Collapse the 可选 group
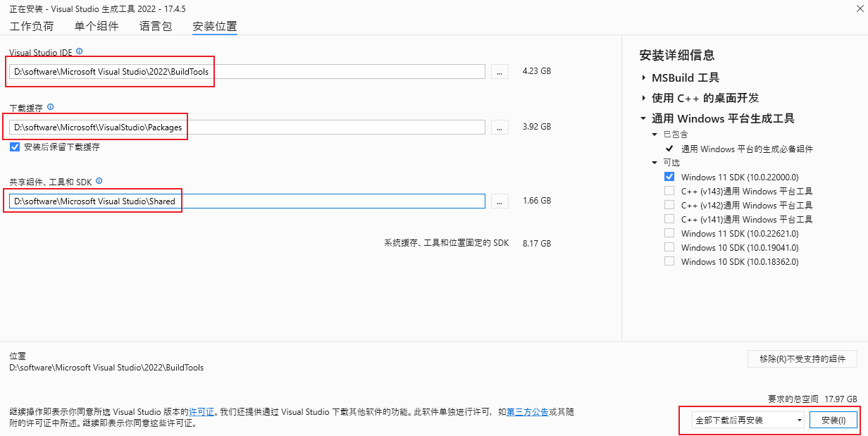This screenshot has height=436, width=868. point(655,162)
